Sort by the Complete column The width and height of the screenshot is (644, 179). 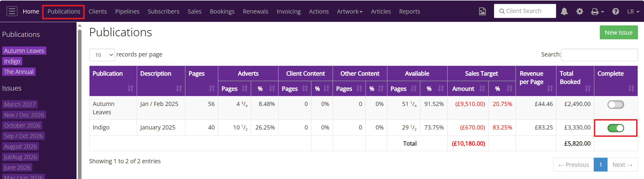616,81
